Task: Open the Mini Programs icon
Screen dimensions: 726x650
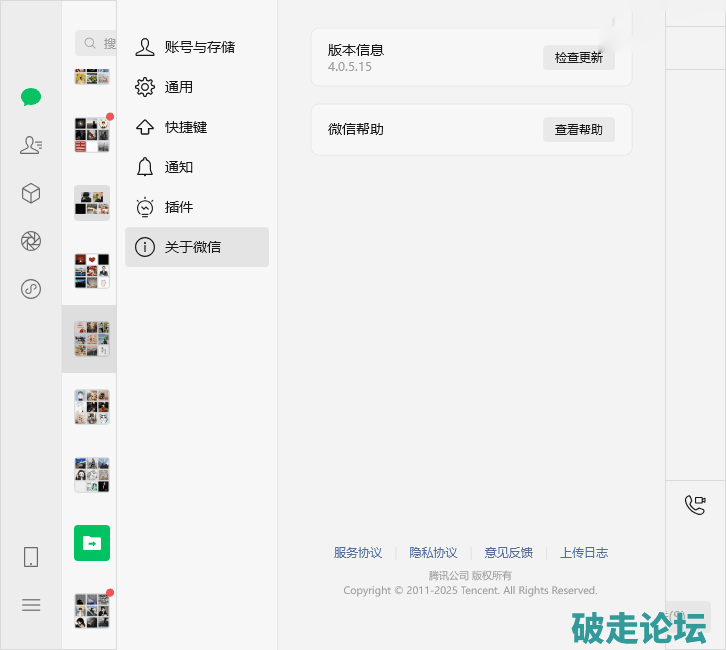Action: coord(31,289)
